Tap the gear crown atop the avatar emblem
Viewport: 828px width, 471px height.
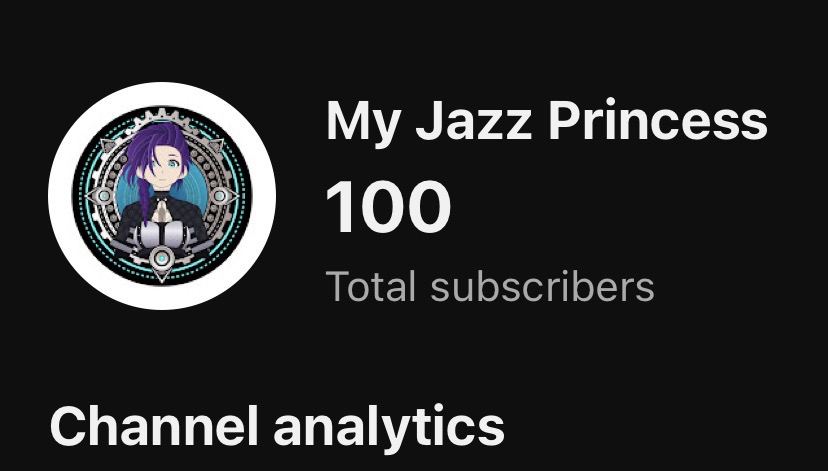162,116
